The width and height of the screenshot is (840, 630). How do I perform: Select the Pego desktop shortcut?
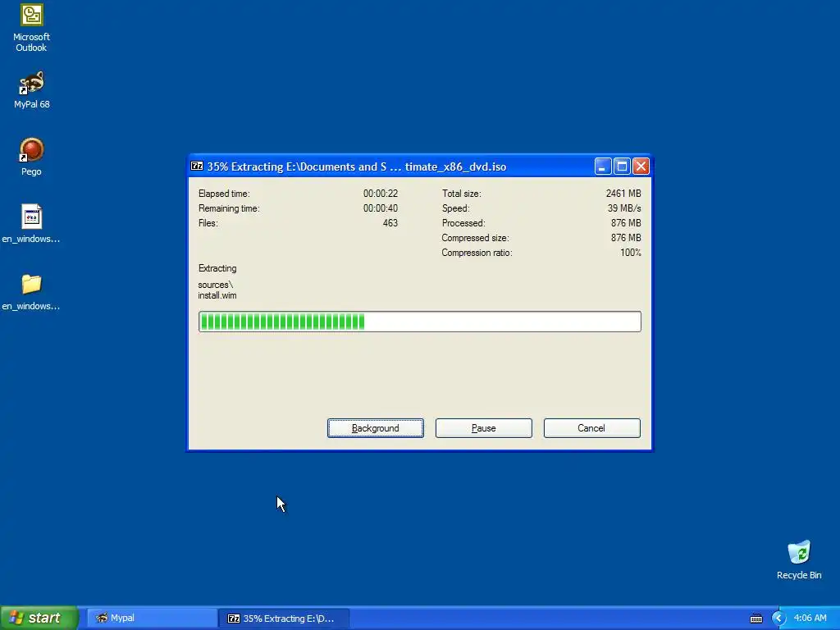pos(31,157)
